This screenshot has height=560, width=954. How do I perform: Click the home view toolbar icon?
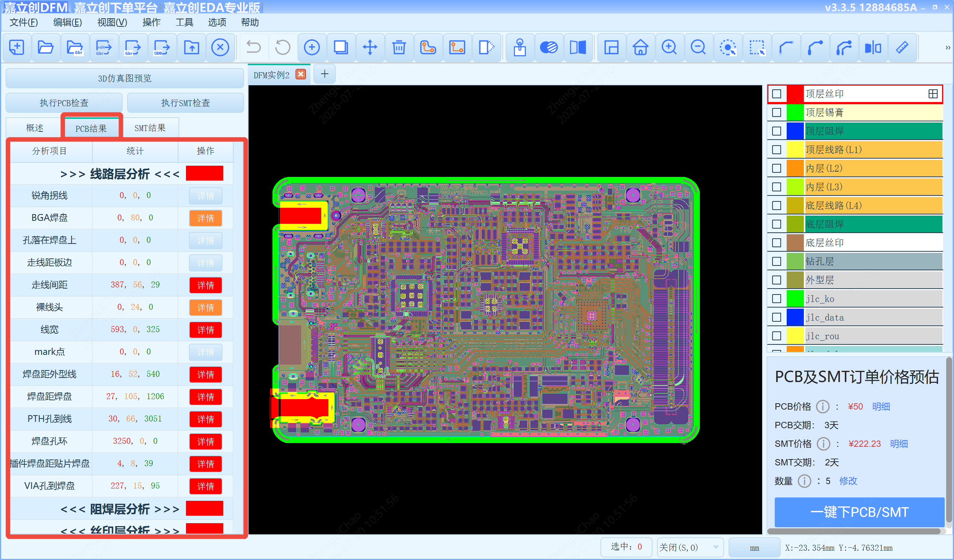[x=640, y=48]
